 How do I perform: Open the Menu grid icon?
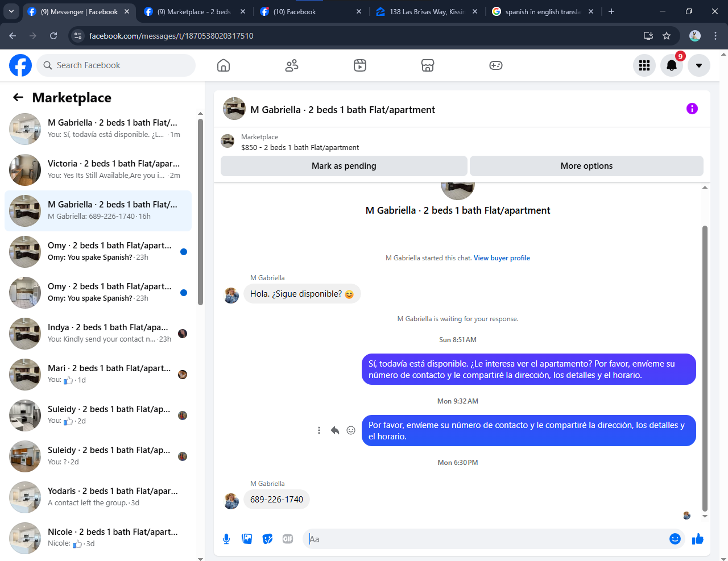coord(644,65)
